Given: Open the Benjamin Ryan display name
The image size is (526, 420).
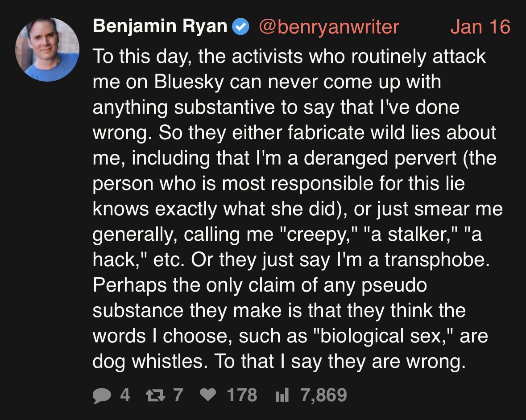Looking at the screenshot, I should (160, 27).
